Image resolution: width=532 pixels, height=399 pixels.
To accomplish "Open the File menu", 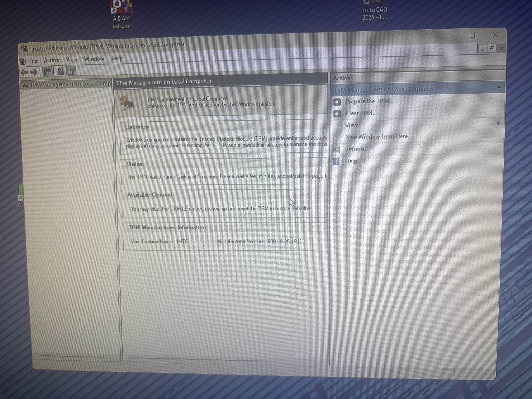I will pos(33,61).
